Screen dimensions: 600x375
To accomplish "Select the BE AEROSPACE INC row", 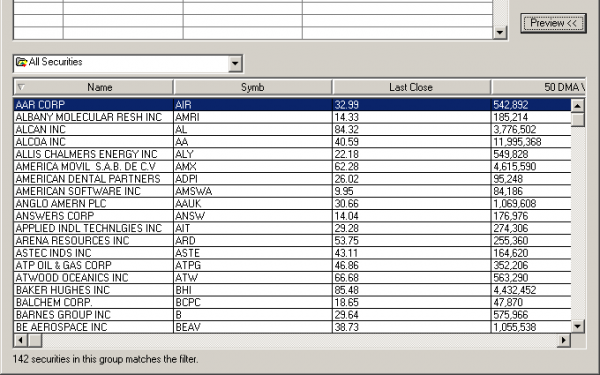I will coord(292,327).
